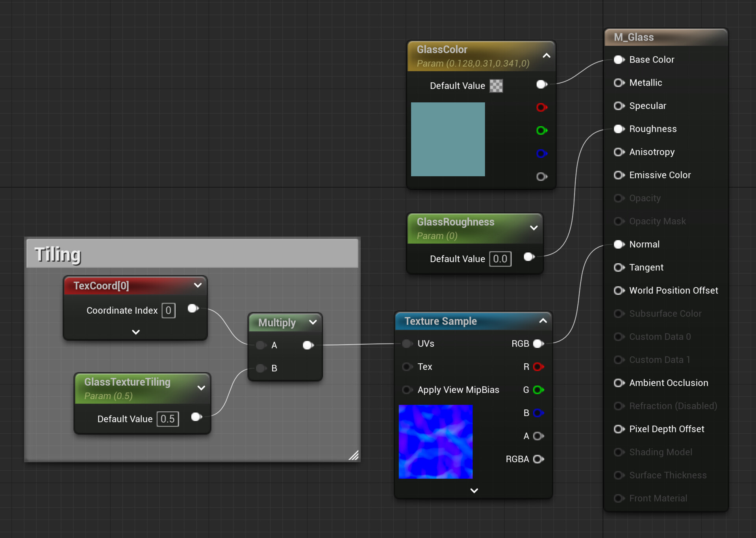Click the blue B pin on Texture Sample
This screenshot has width=756, height=538.
(x=538, y=413)
